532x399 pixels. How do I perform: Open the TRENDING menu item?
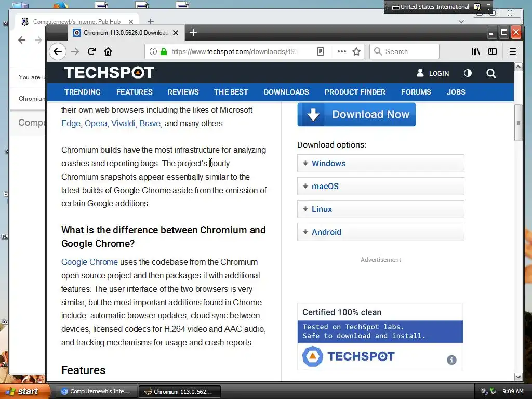[x=83, y=92]
